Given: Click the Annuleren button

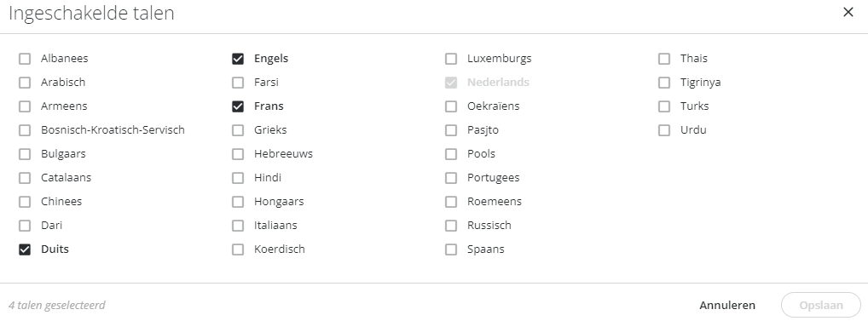Looking at the screenshot, I should 727,305.
